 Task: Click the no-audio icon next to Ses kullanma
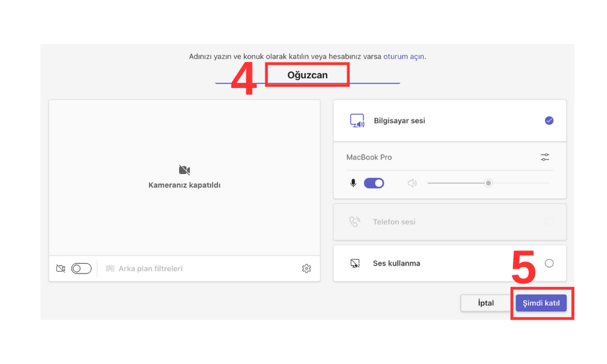coord(355,263)
